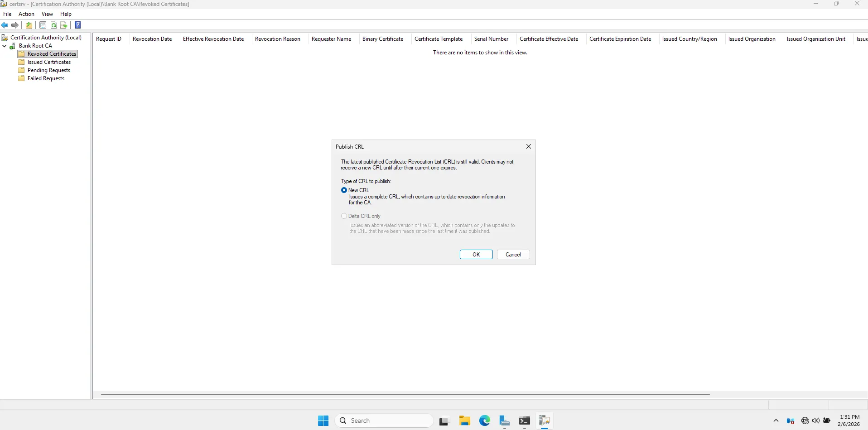Click the Certificate Expiration Date column header
The image size is (868, 430).
pos(622,39)
